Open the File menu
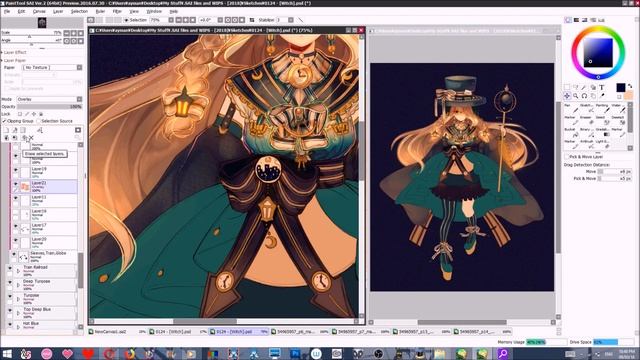This screenshot has height=360, width=640. coord(7,11)
